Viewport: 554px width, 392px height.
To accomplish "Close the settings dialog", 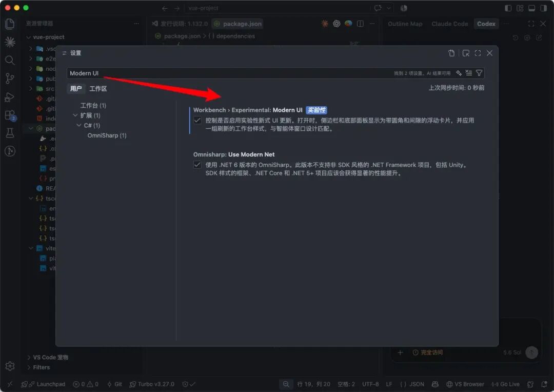I will click(490, 53).
